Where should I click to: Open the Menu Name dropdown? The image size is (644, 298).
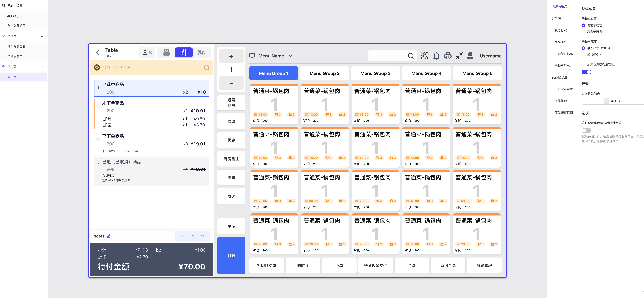click(290, 56)
